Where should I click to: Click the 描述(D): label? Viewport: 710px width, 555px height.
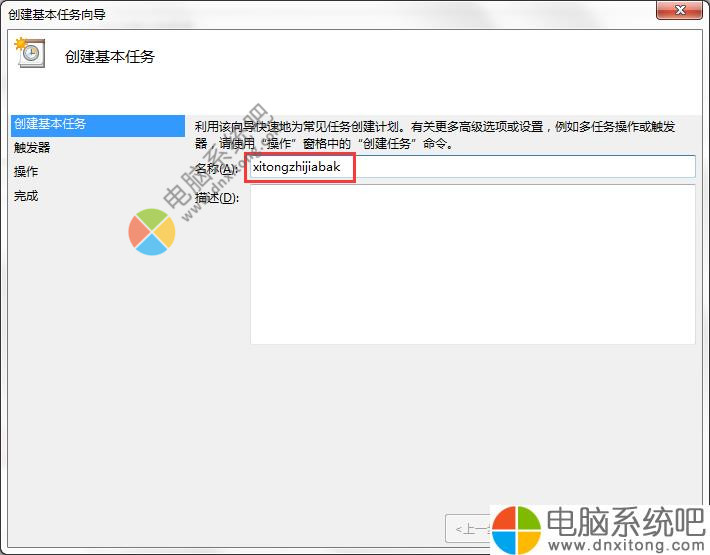tap(217, 198)
